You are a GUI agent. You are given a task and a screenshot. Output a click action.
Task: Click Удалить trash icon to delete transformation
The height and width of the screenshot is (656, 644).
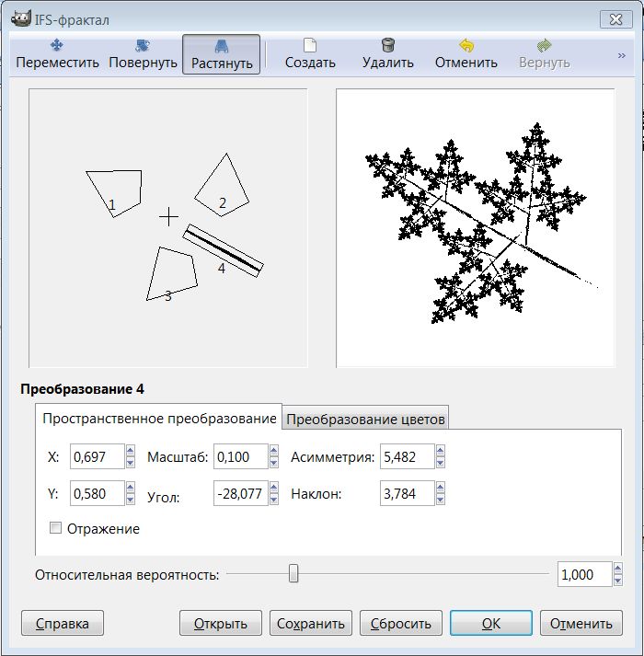pos(388,54)
